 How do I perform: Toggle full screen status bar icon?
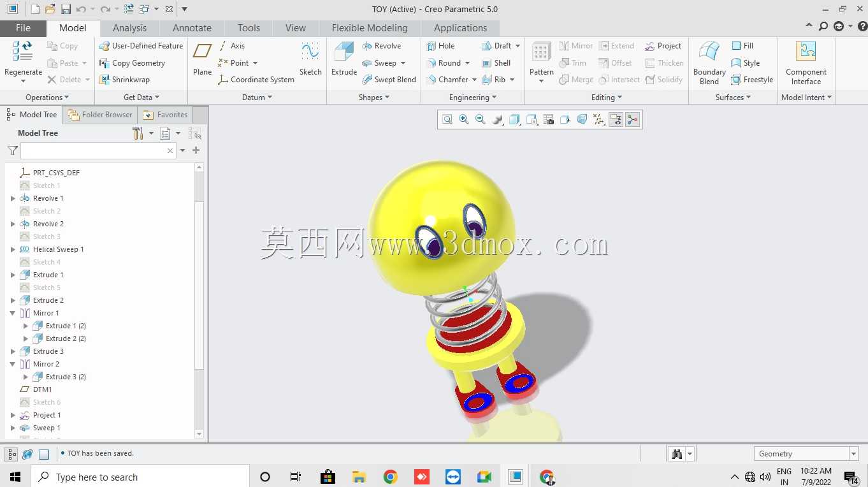coord(44,454)
